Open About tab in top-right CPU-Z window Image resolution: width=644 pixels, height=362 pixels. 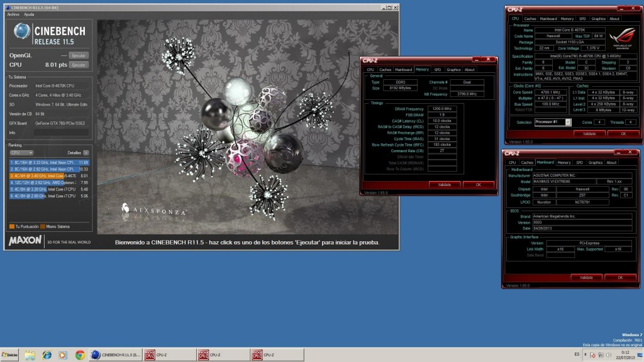click(x=614, y=19)
